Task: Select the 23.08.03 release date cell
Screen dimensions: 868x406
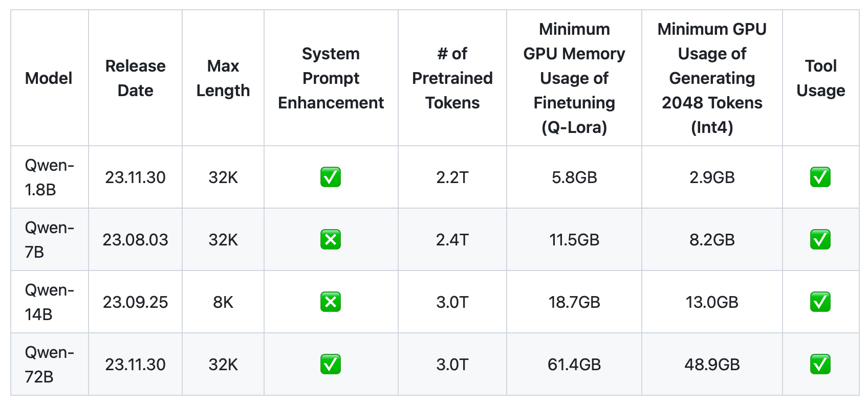Action: coord(135,240)
